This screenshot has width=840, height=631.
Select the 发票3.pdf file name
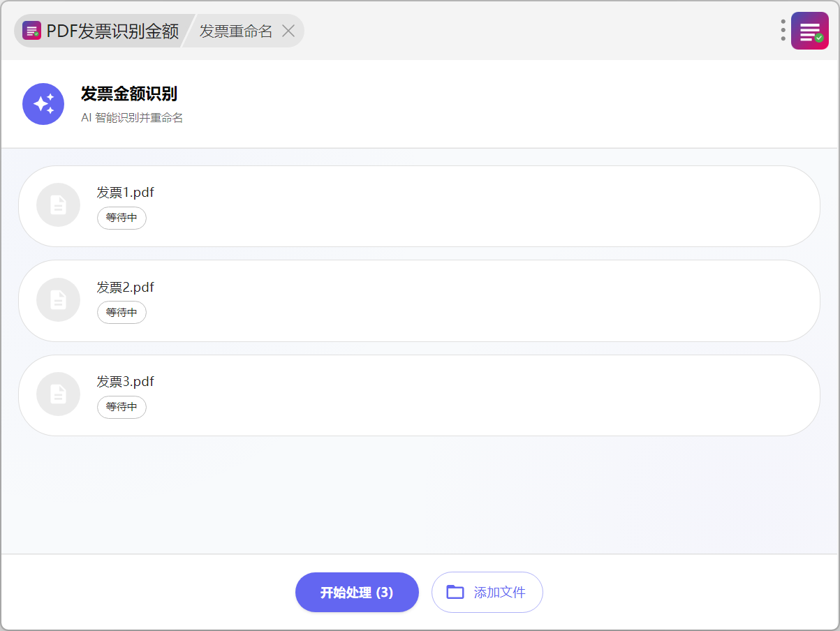click(x=126, y=382)
